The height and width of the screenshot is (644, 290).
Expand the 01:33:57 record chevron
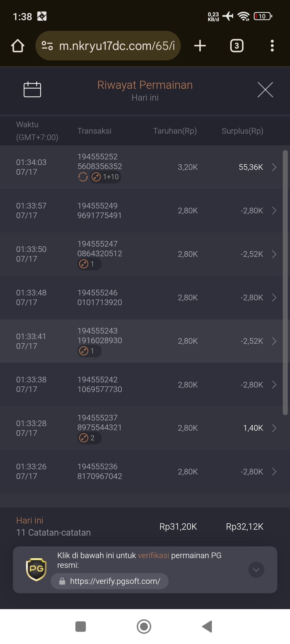(274, 211)
